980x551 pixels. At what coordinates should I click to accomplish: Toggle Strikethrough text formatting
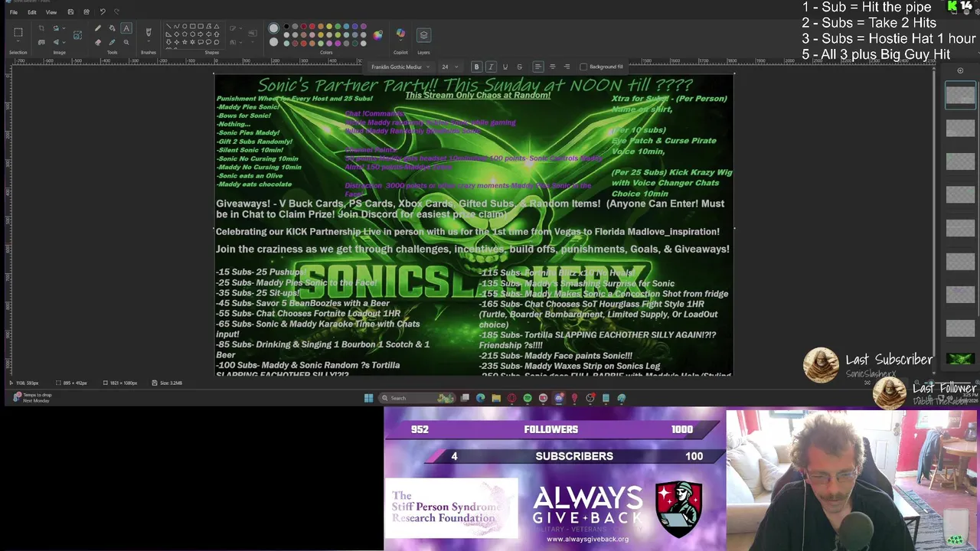(x=519, y=67)
